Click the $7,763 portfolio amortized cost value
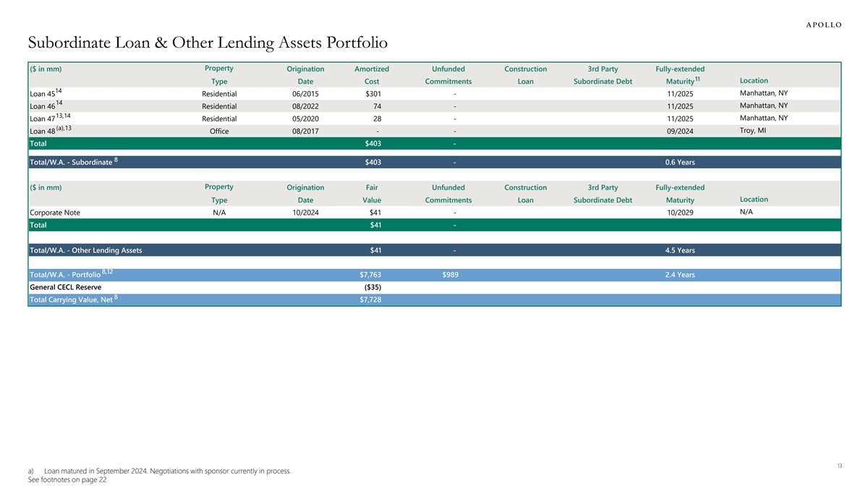The height and width of the screenshot is (488, 868). (x=370, y=275)
